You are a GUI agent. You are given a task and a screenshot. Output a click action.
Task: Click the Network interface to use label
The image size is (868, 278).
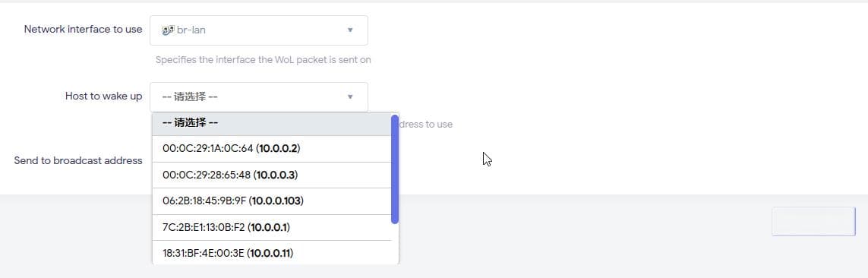[x=83, y=30]
